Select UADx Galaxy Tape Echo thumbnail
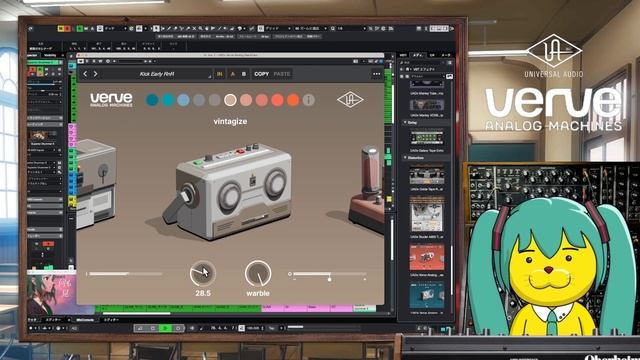Viewport: 640px width, 360px height. tap(427, 138)
